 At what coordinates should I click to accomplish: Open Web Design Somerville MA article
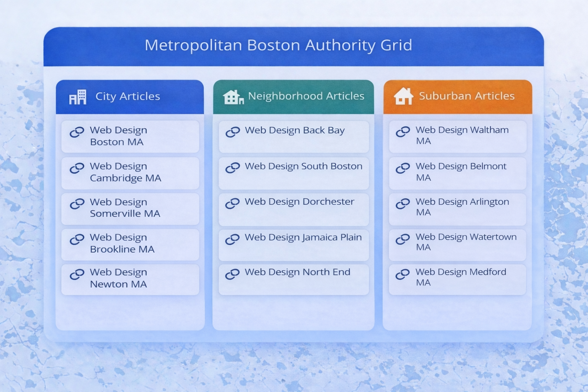pyautogui.click(x=125, y=208)
